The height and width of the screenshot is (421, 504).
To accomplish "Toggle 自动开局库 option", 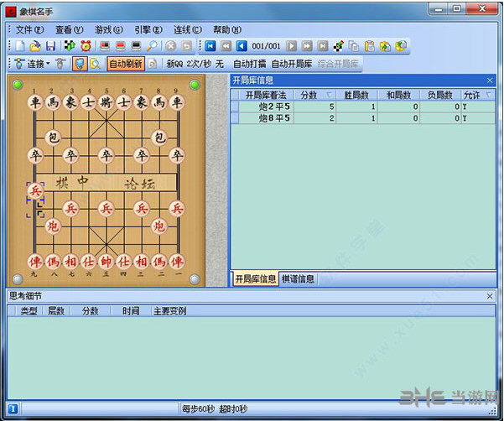I will pyautogui.click(x=292, y=64).
